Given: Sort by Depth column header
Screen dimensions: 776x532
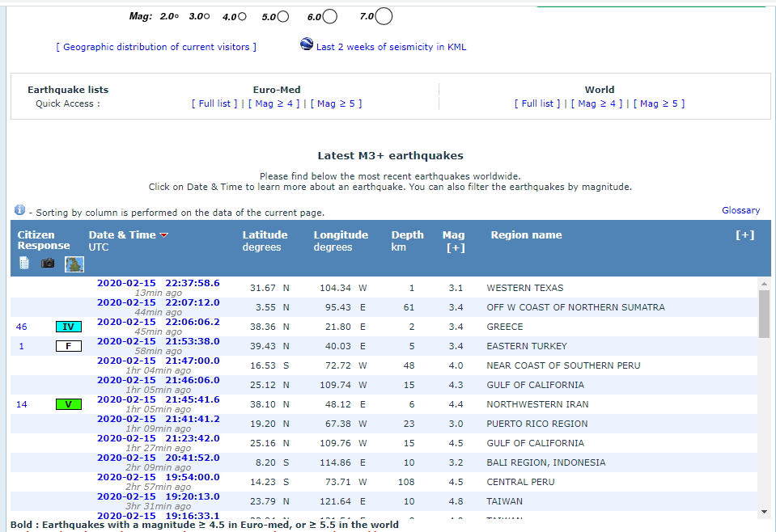Looking at the screenshot, I should click(407, 234).
